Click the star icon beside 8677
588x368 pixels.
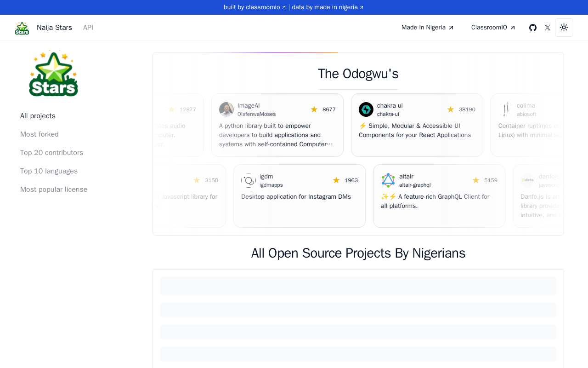314,109
